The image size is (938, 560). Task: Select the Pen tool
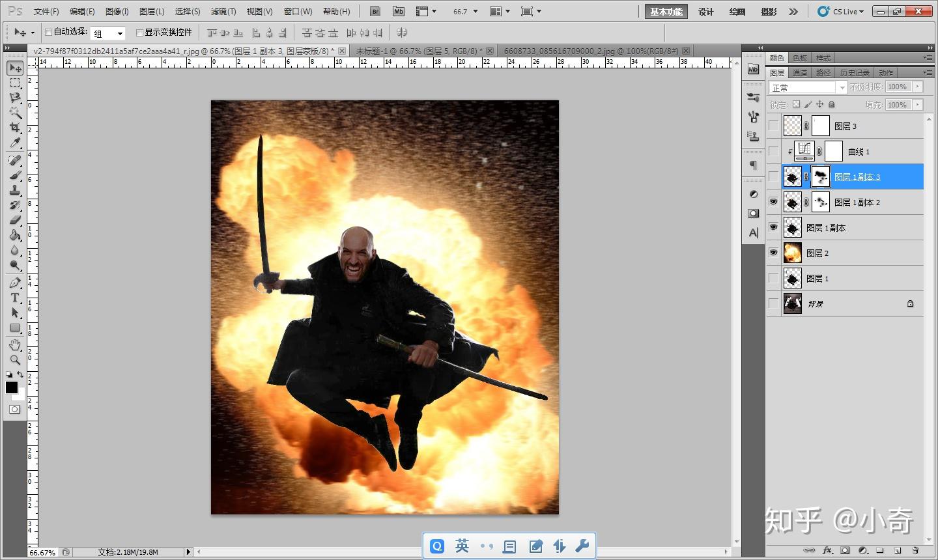(x=15, y=283)
